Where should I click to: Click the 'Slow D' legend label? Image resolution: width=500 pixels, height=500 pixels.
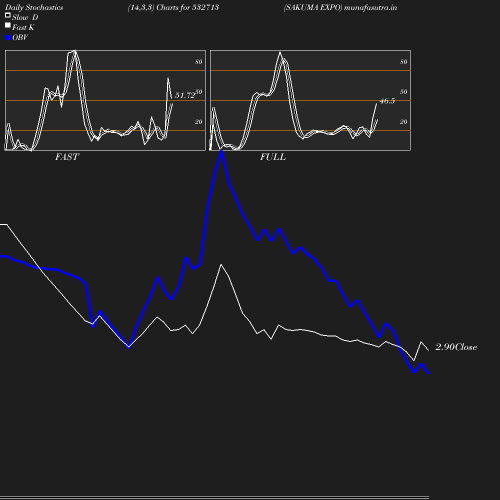tap(25, 18)
